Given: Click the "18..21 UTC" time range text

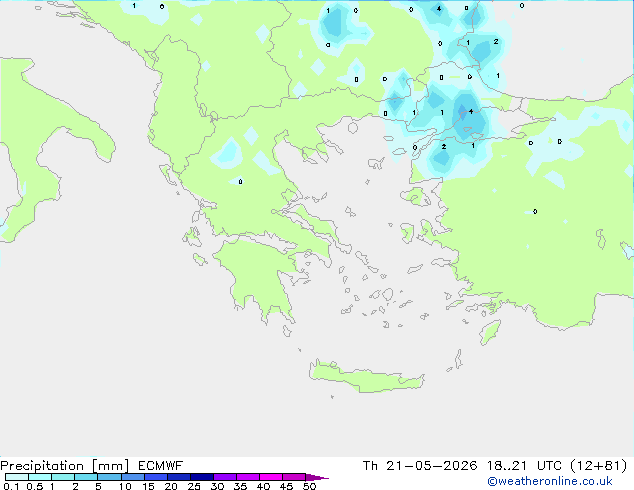Looking at the screenshot, I should pos(524,466).
